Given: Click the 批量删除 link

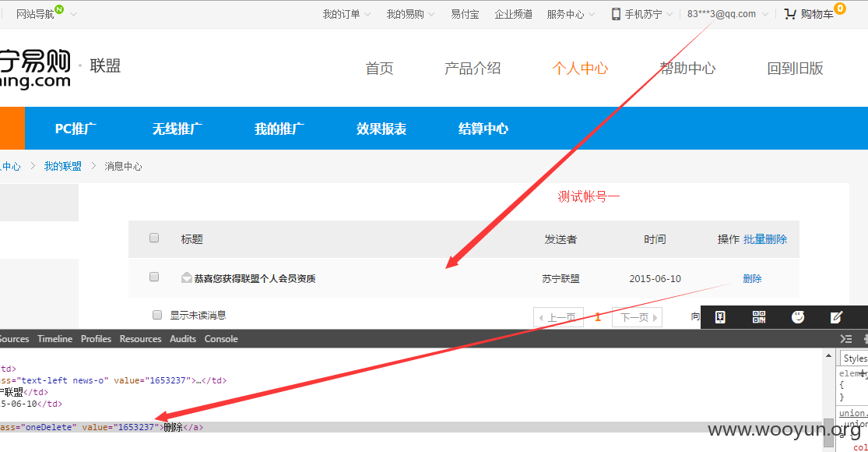Looking at the screenshot, I should pos(765,239).
